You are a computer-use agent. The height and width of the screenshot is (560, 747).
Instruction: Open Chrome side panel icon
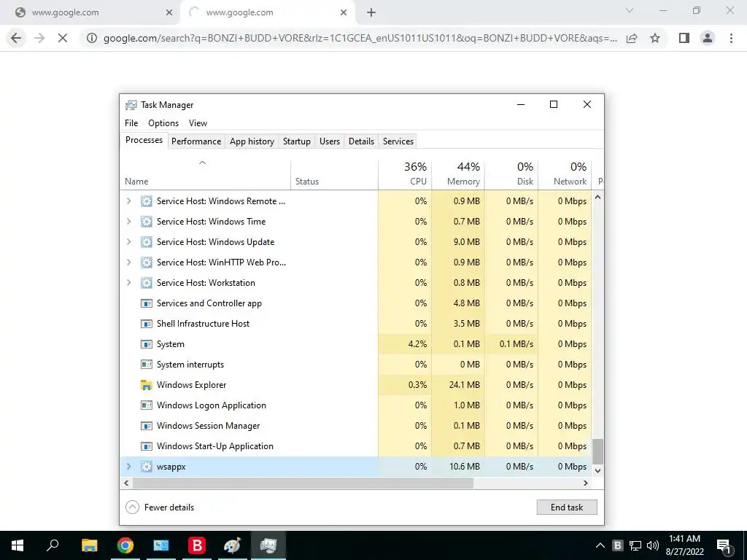(x=684, y=38)
